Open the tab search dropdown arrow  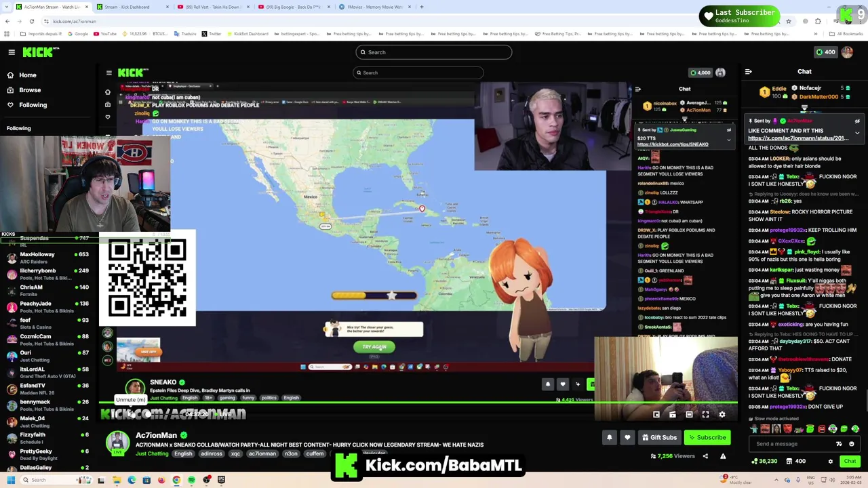tap(7, 7)
